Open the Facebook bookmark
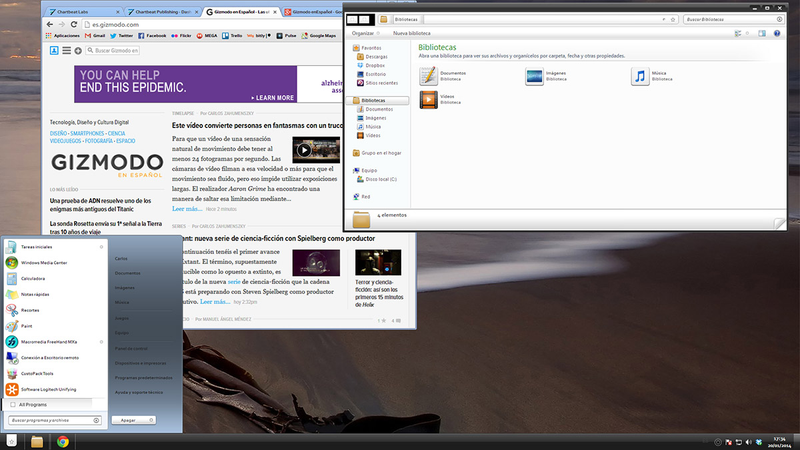The width and height of the screenshot is (800, 450). click(152, 36)
